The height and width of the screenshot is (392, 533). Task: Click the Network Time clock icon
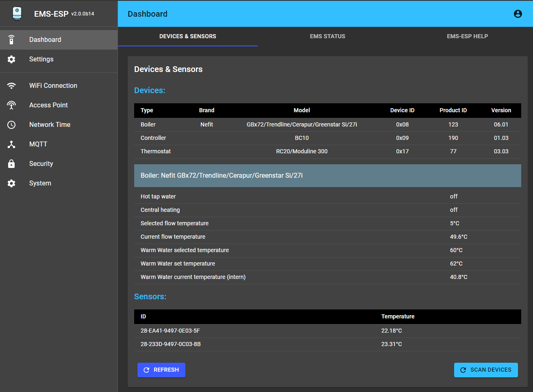[x=11, y=125]
